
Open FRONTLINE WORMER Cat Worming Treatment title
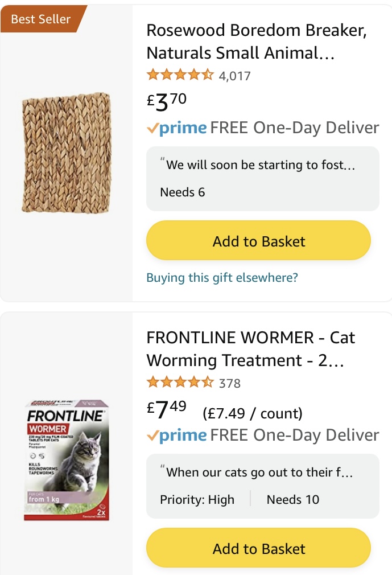click(x=250, y=349)
